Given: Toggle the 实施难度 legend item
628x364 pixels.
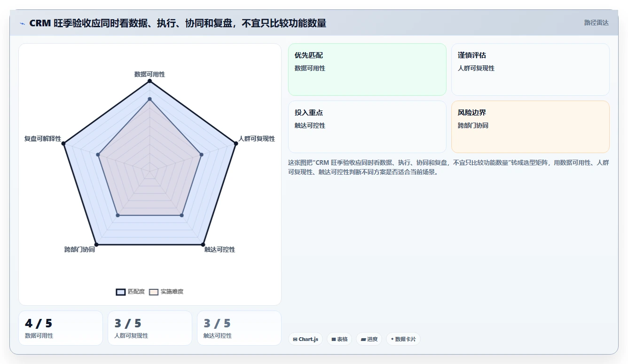Looking at the screenshot, I should (x=166, y=292).
